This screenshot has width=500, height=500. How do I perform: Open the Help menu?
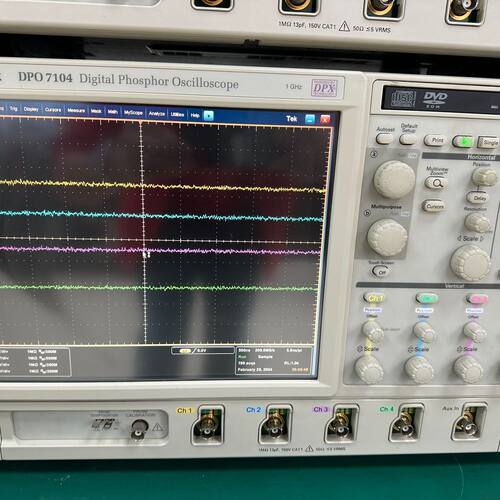pyautogui.click(x=195, y=115)
